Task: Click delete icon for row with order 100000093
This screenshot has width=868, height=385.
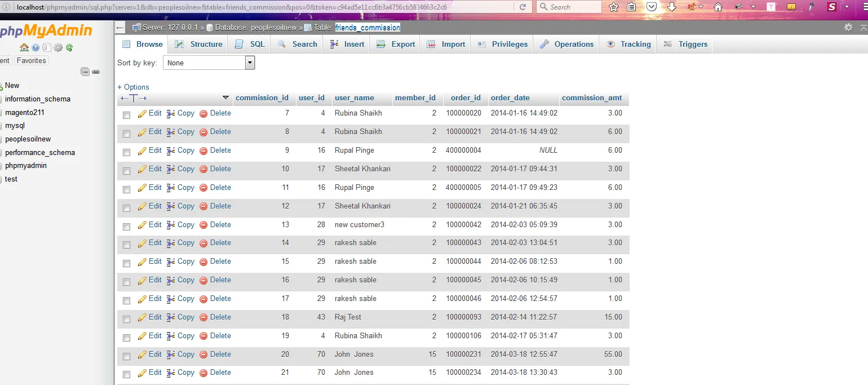Action: click(203, 317)
